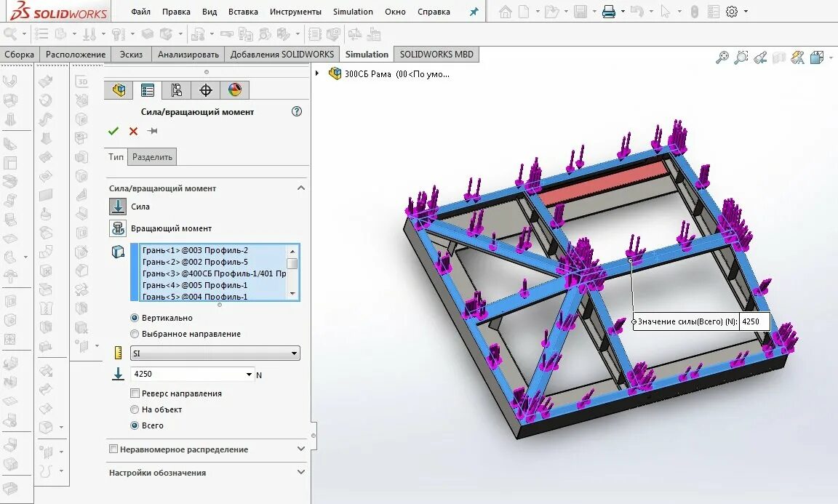Expand the Неравномерное распределение section chevron
The image size is (838, 504).
301,449
